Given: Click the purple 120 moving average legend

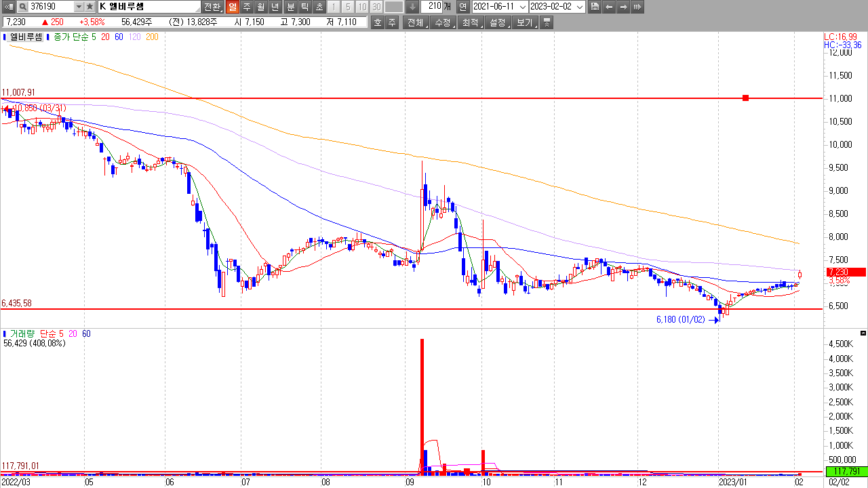Looking at the screenshot, I should coord(134,37).
